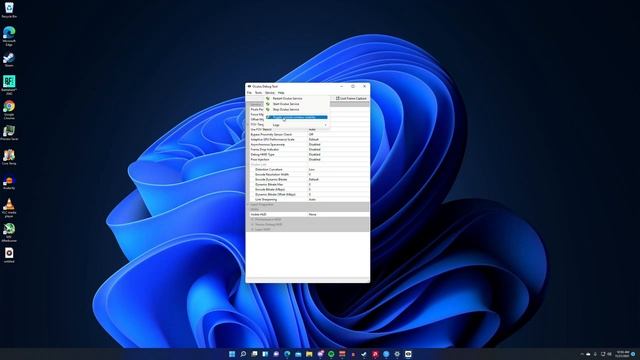Close the Oculus Debug Tool window
This screenshot has height=360, width=640.
pyautogui.click(x=364, y=87)
